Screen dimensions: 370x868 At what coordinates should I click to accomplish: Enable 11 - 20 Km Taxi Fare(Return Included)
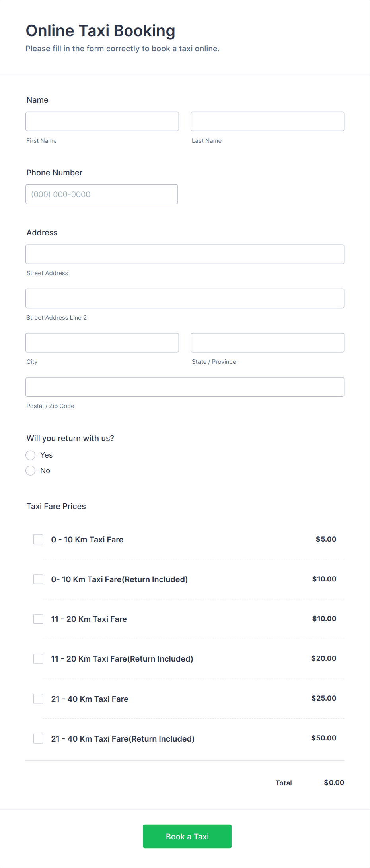[38, 659]
